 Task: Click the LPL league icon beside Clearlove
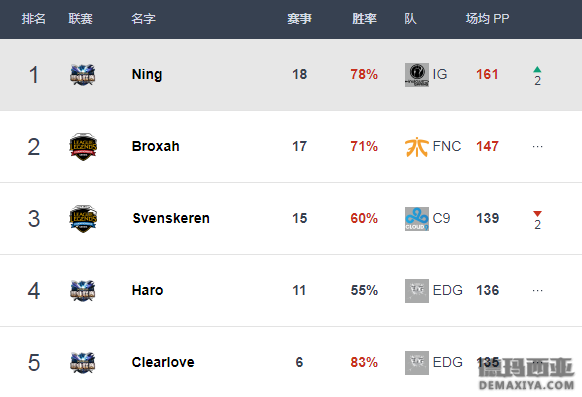coord(83,362)
